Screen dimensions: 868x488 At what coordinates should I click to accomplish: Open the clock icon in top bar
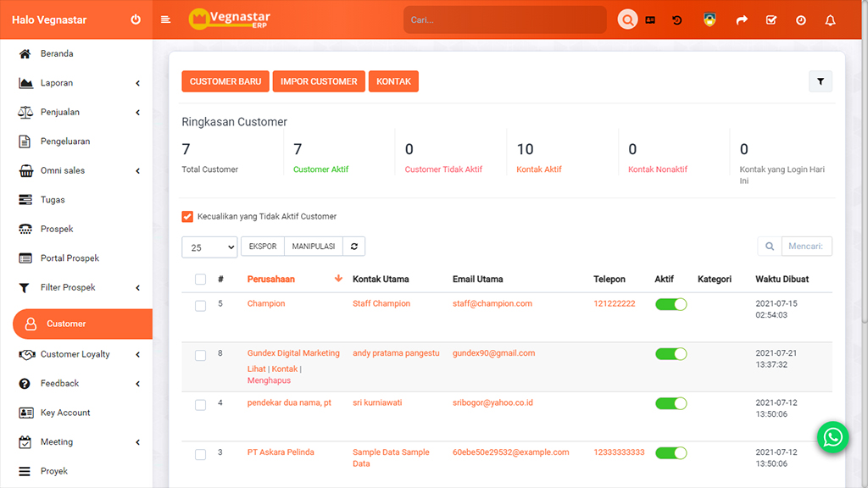coord(800,20)
